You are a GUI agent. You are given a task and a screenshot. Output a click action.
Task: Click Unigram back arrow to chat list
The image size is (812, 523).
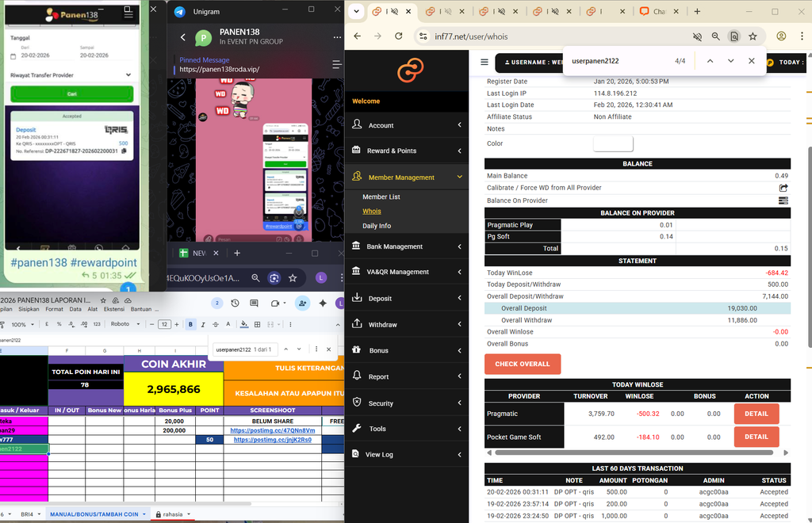tap(182, 36)
